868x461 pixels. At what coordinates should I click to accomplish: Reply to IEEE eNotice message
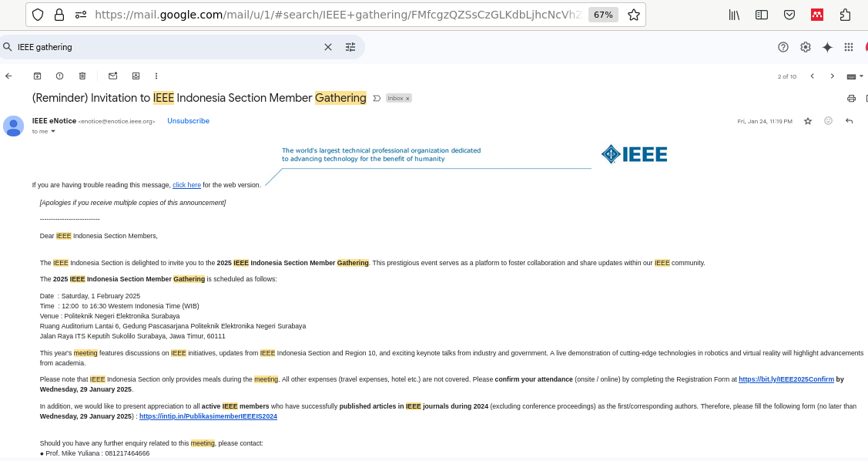click(849, 121)
